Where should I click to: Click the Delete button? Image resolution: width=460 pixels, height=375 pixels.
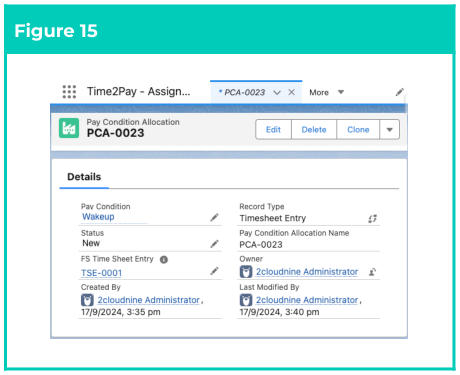click(314, 130)
